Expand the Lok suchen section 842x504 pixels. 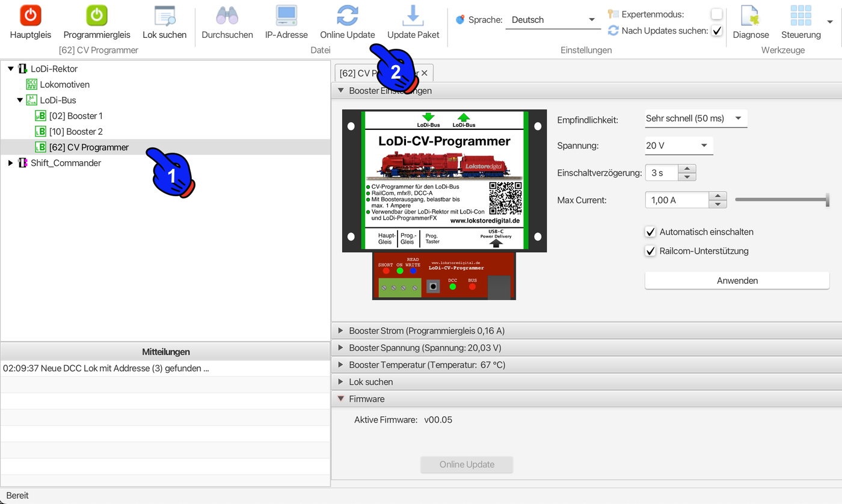click(x=341, y=381)
